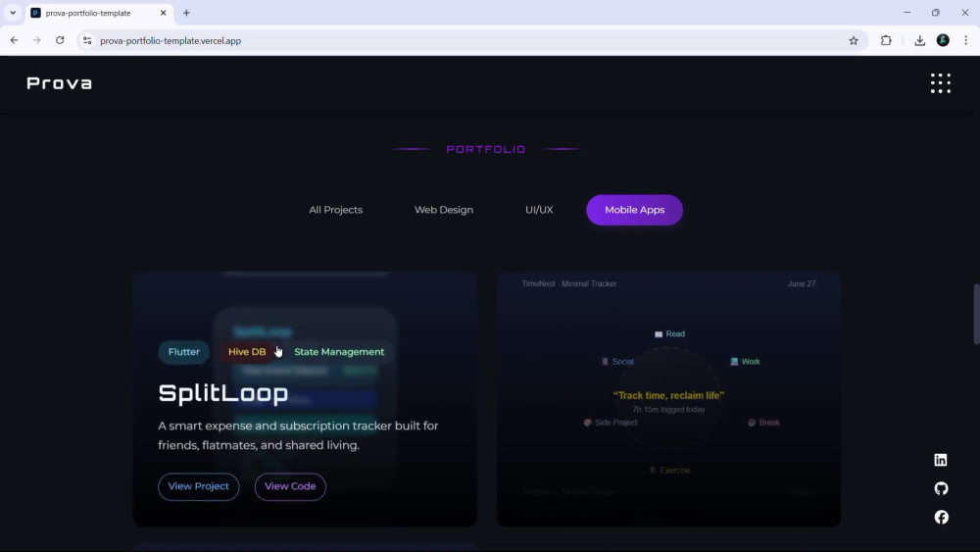Click the Break label in TimeNest card

pos(763,423)
